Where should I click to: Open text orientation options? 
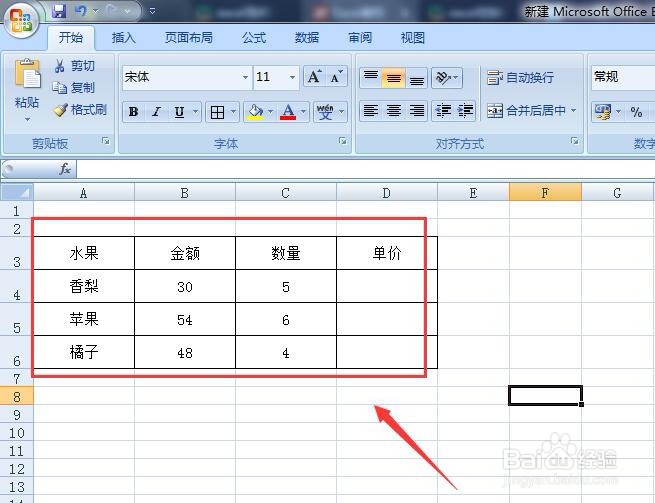447,78
